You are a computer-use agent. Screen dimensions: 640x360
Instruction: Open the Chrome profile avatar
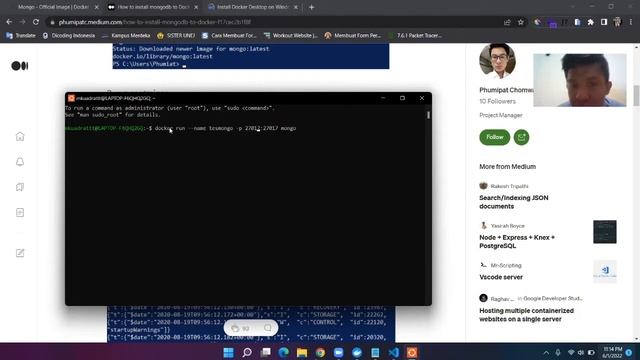pos(617,22)
